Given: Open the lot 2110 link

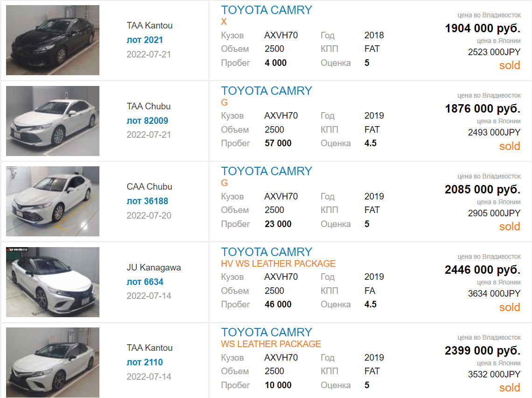Looking at the screenshot, I should click(145, 362).
